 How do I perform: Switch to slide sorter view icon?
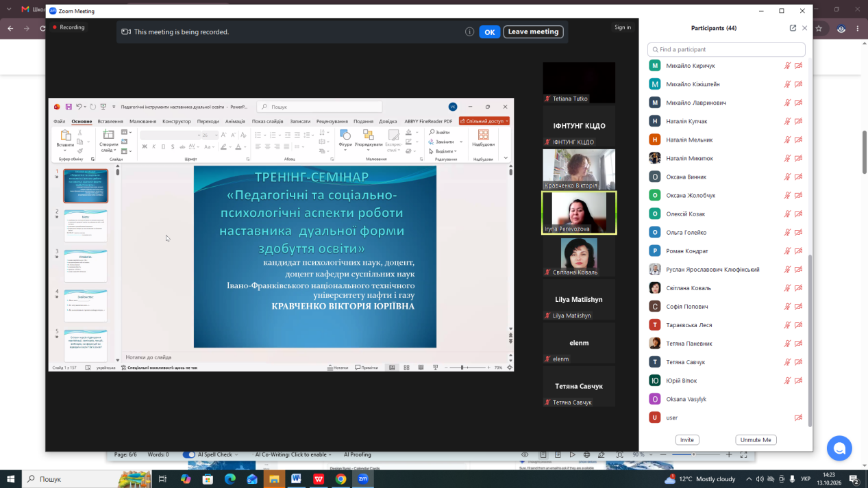coord(406,368)
